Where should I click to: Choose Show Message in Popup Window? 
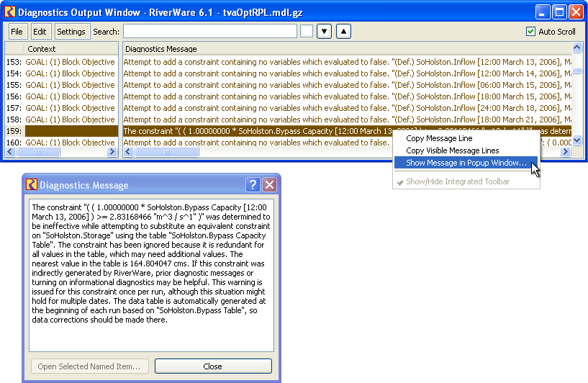[x=466, y=163]
